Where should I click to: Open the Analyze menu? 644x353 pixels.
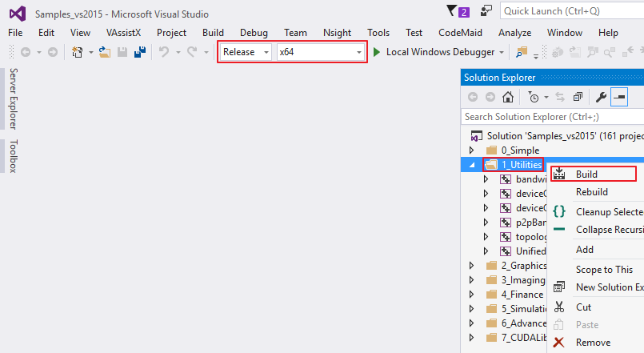[515, 33]
